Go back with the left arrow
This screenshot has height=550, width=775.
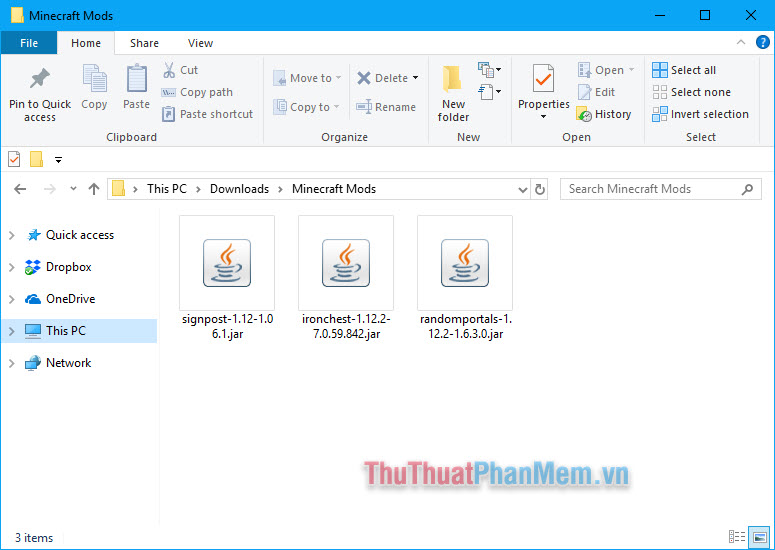click(x=20, y=189)
